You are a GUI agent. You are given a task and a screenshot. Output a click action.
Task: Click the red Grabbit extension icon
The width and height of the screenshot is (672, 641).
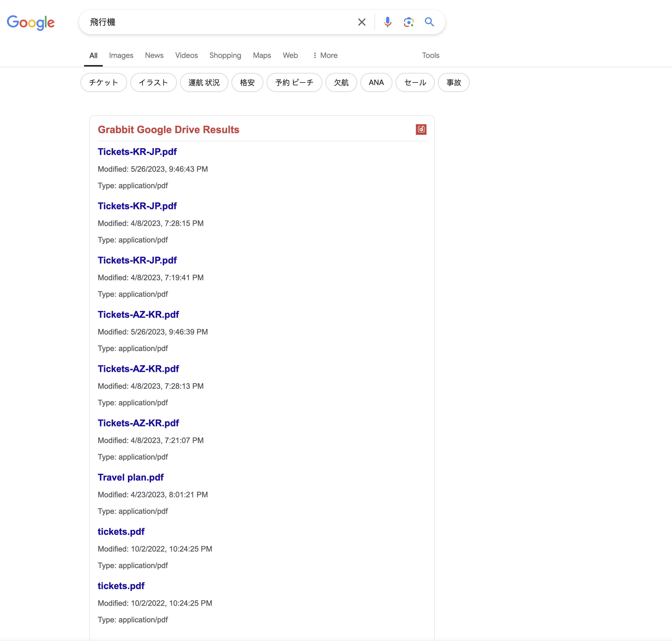point(421,130)
